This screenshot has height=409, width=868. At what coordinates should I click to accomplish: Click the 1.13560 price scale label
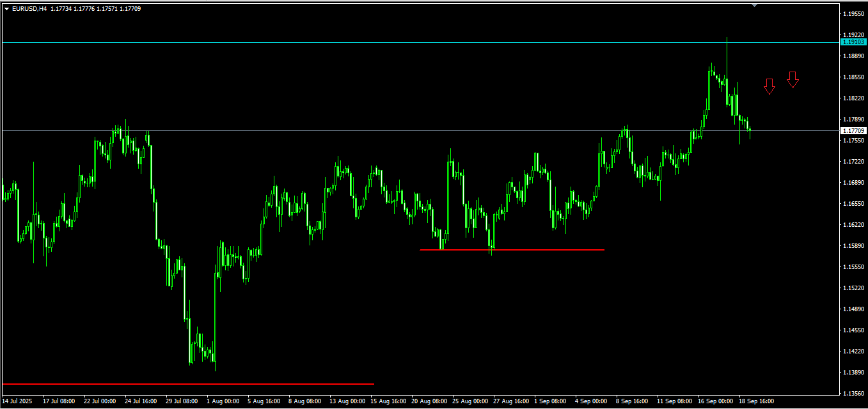point(853,393)
